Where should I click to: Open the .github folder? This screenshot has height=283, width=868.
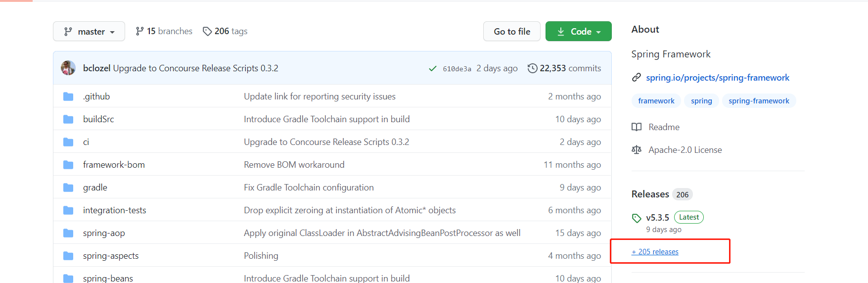pos(96,96)
